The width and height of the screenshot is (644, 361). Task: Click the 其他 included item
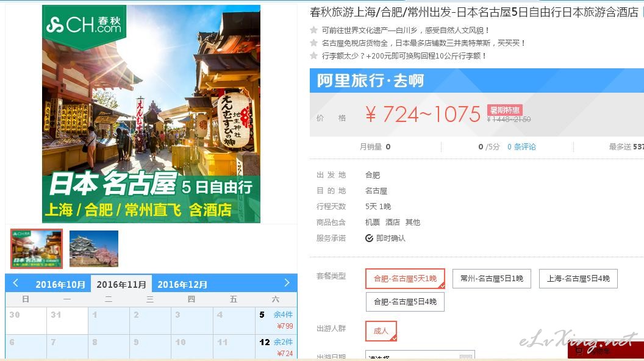tap(413, 222)
